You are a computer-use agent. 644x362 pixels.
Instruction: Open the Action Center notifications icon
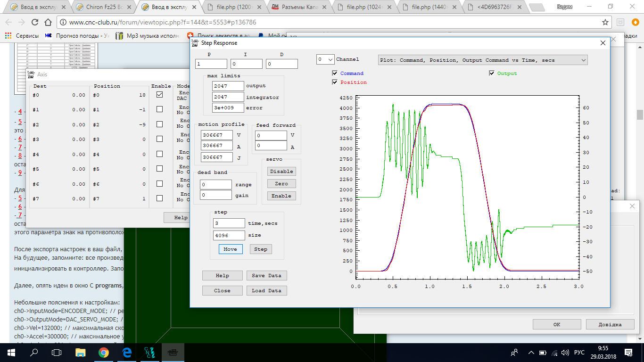pos(628,352)
